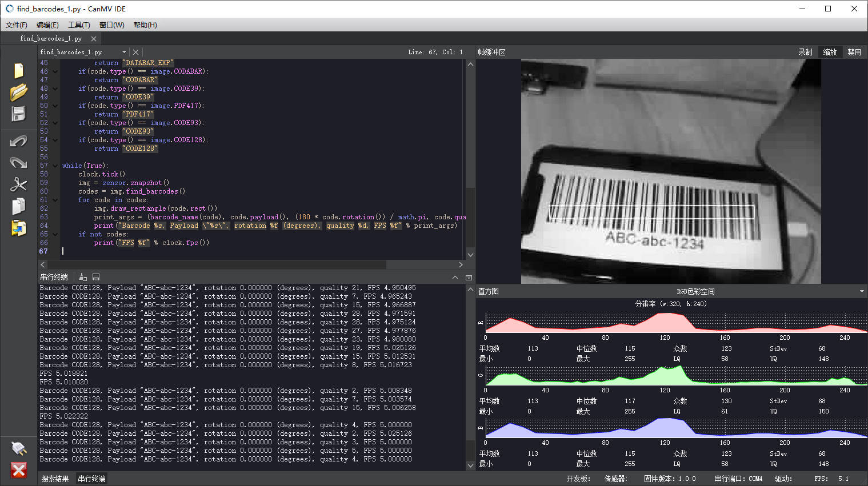Screen dimensions: 868x486
Task: Copy selection with the pages icon
Action: click(x=19, y=206)
